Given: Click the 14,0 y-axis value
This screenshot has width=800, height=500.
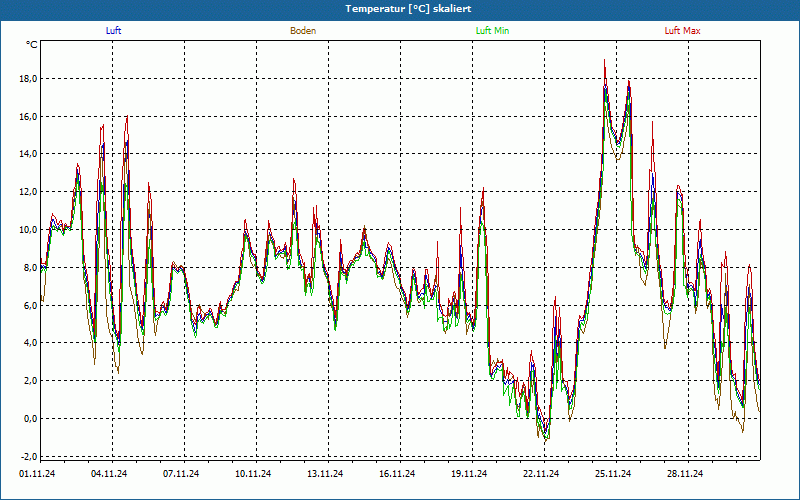Looking at the screenshot, I should pyautogui.click(x=28, y=154).
